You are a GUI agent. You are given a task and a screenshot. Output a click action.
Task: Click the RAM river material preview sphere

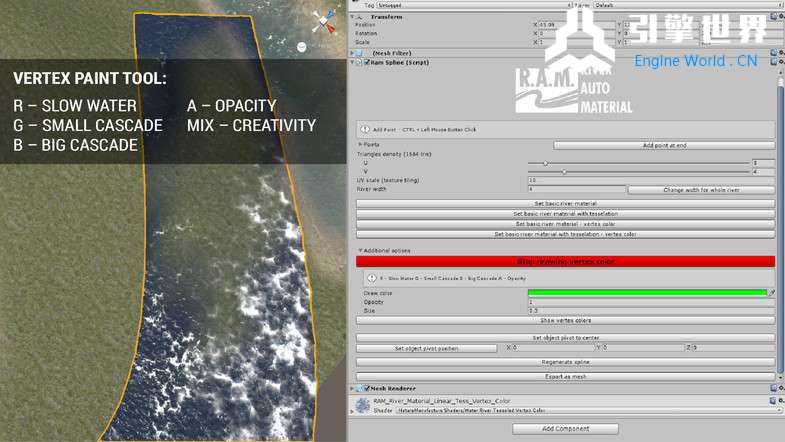pyautogui.click(x=360, y=404)
